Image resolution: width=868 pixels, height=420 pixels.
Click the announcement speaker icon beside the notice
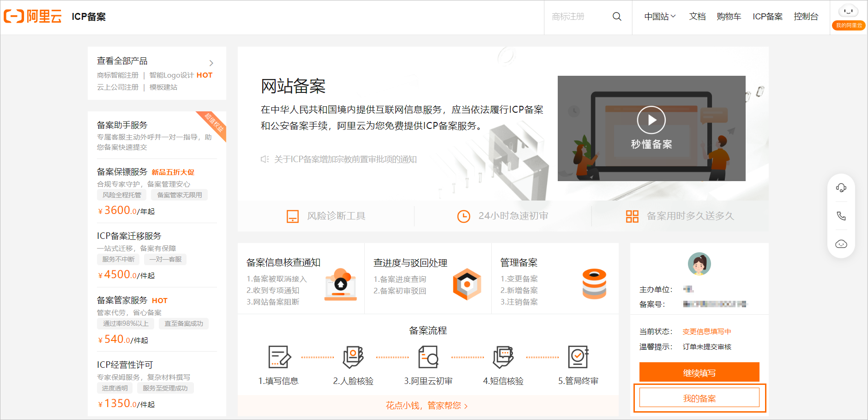tap(264, 159)
